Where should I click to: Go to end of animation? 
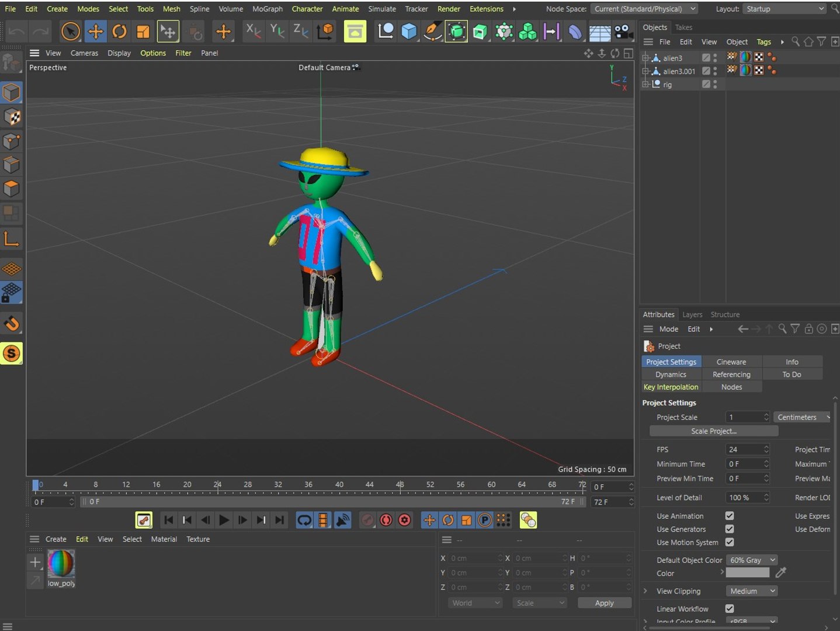point(280,520)
